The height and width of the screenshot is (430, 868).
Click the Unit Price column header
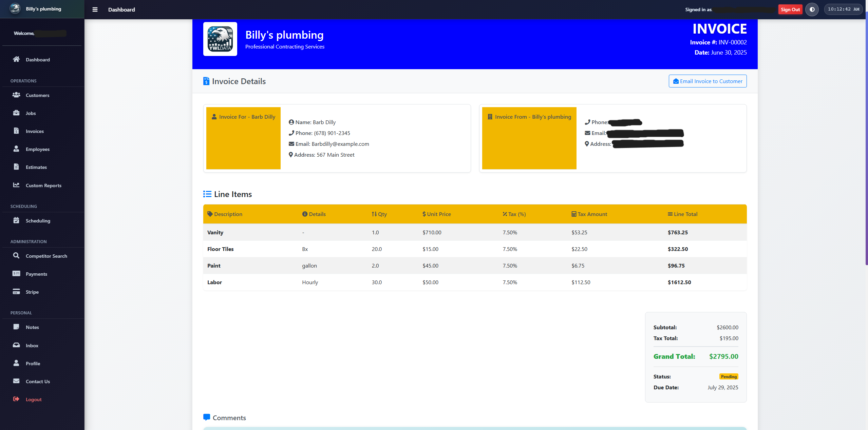tap(436, 214)
